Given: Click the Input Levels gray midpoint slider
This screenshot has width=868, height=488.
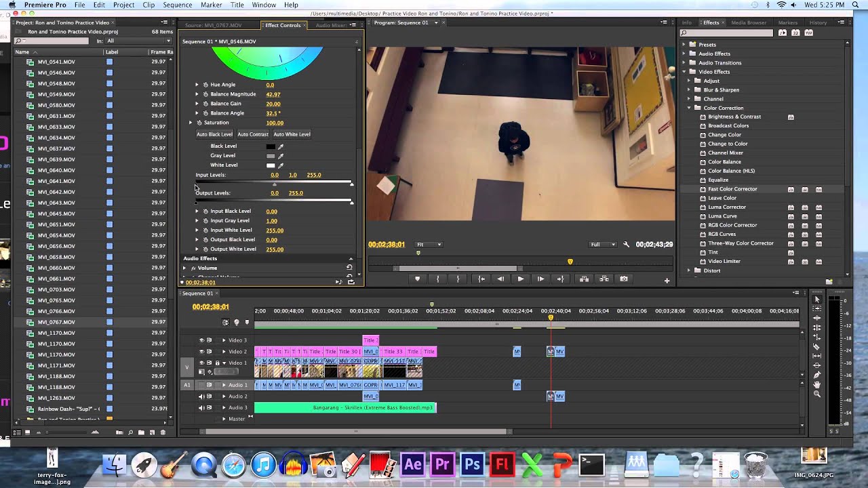Looking at the screenshot, I should (x=275, y=184).
